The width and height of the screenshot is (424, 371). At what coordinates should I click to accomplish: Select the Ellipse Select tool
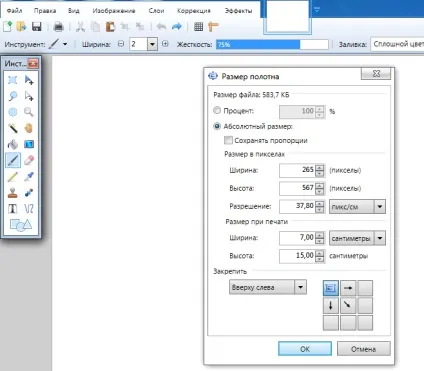tap(13, 112)
